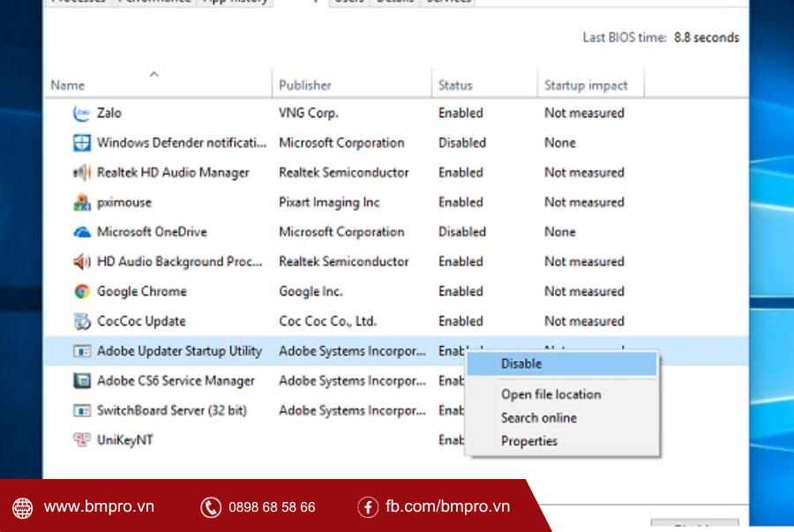Click Disabled status of Microsoft OneDrive
The width and height of the screenshot is (794, 532).
click(x=461, y=232)
